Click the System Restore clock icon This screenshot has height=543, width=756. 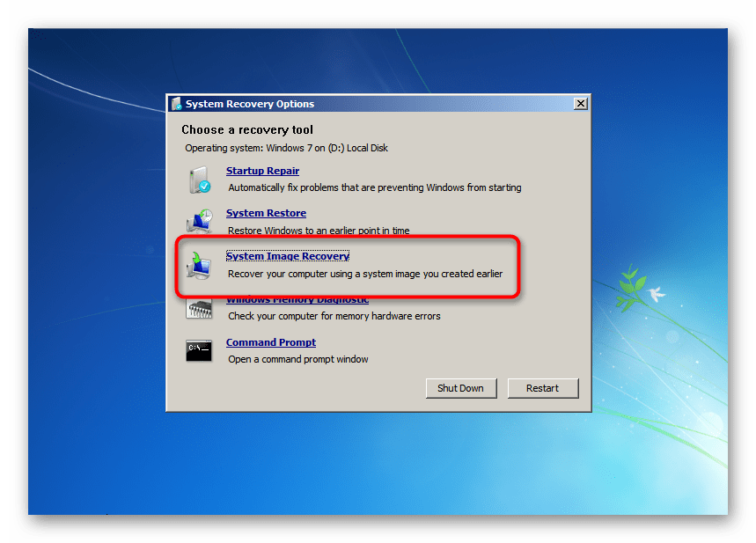pyautogui.click(x=198, y=222)
